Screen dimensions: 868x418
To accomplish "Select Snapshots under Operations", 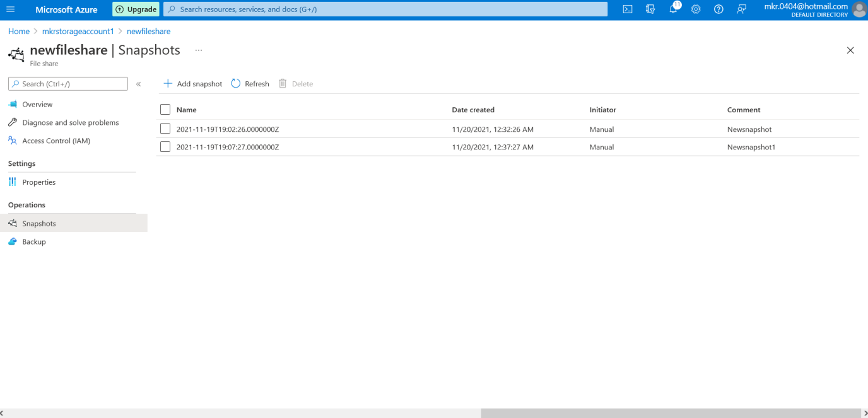I will [x=74, y=223].
